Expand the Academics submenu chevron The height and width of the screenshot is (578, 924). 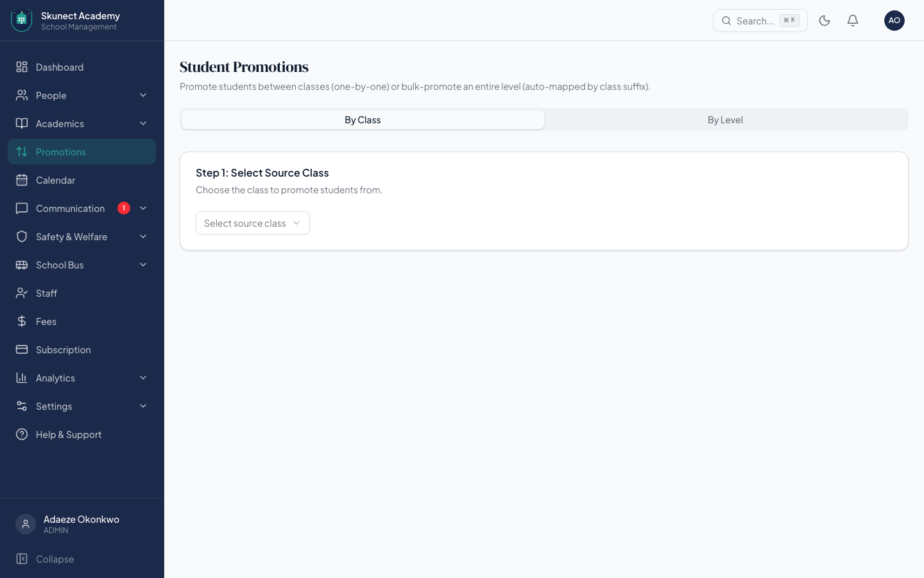[x=143, y=123]
